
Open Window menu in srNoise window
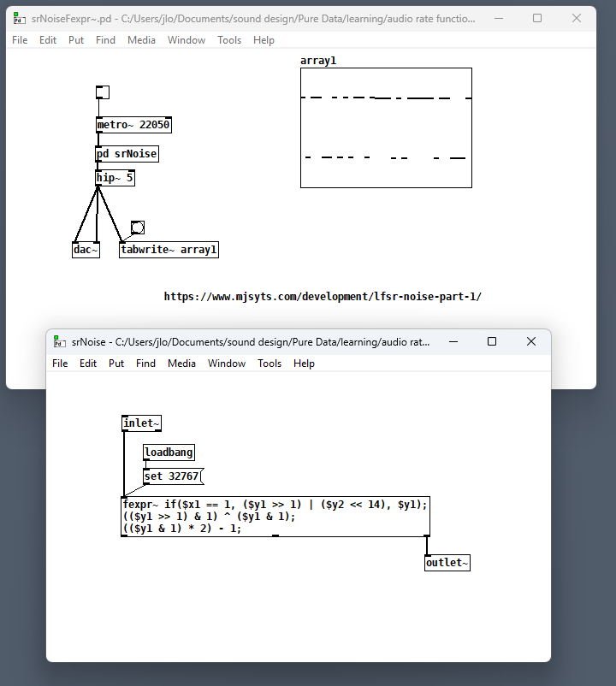(x=227, y=364)
